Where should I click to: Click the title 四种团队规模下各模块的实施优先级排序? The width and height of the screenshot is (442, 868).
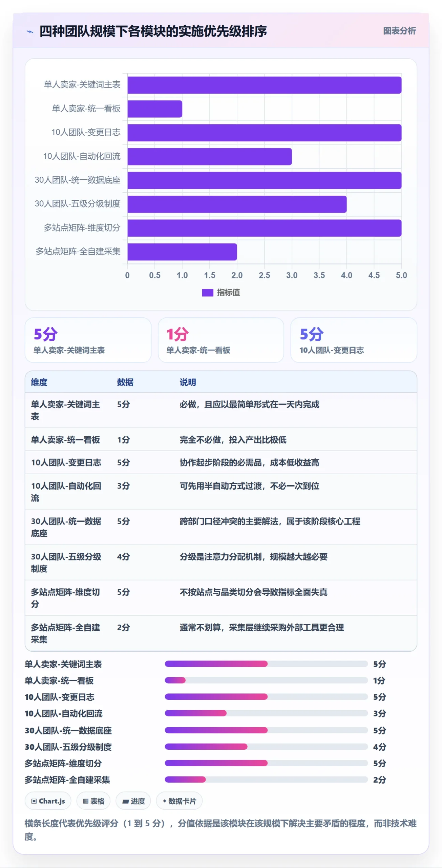click(153, 32)
